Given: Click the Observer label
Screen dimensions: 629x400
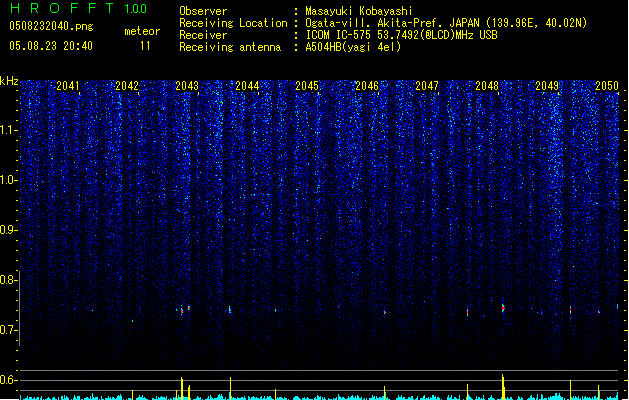Looking at the screenshot, I should [203, 11].
